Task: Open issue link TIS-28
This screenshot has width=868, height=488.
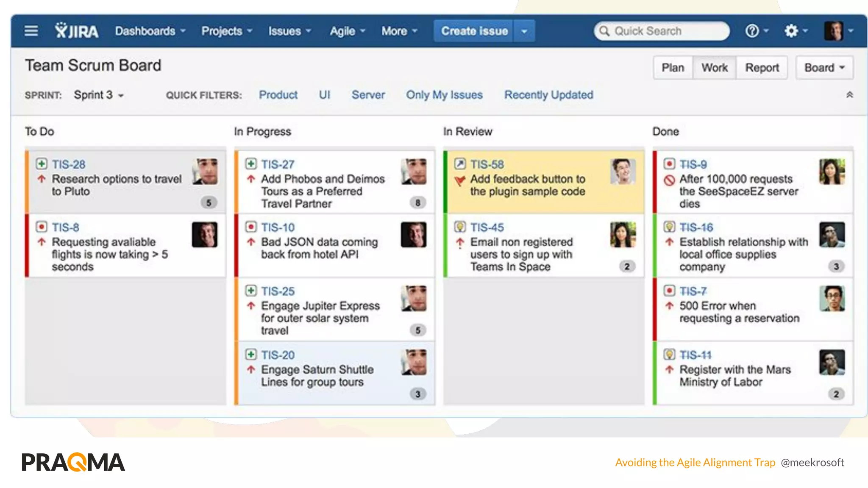Action: click(x=69, y=164)
